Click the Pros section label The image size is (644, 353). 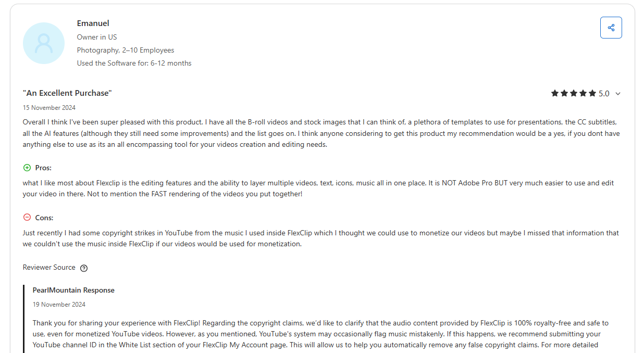pyautogui.click(x=43, y=168)
